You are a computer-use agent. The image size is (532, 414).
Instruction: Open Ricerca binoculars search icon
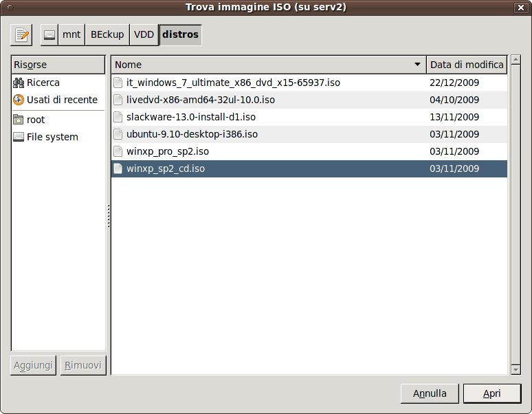[x=19, y=83]
